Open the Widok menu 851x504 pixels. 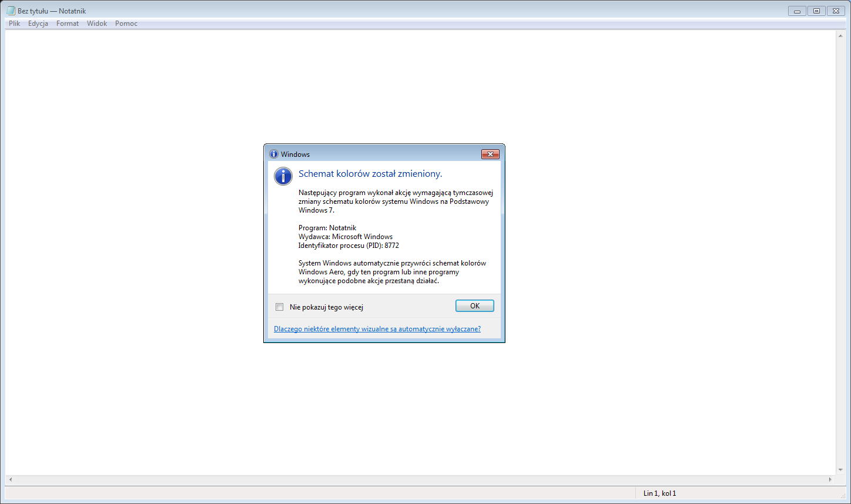[x=97, y=23]
